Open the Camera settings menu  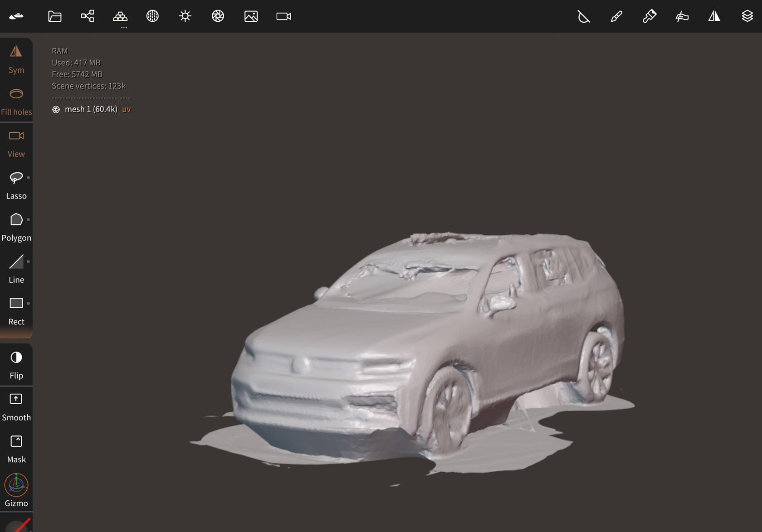pos(283,16)
